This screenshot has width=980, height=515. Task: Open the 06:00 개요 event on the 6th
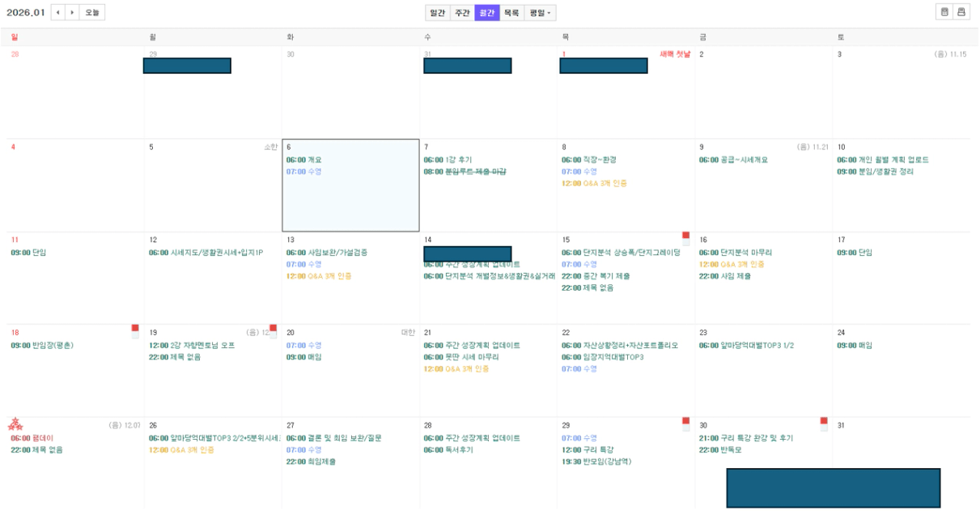click(x=303, y=160)
